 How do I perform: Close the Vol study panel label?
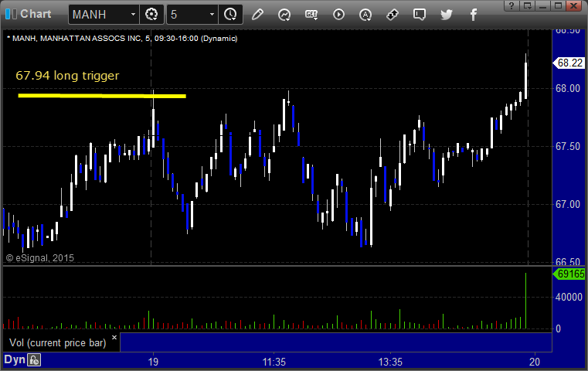click(x=114, y=337)
